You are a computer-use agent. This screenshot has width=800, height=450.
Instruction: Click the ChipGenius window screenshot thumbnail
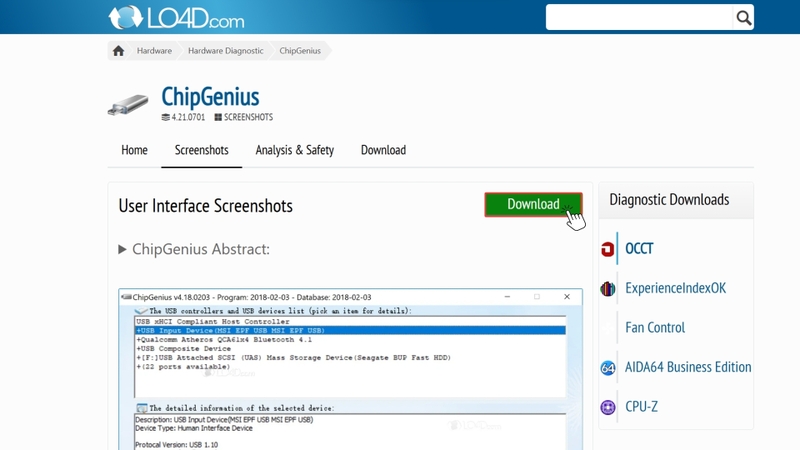351,369
